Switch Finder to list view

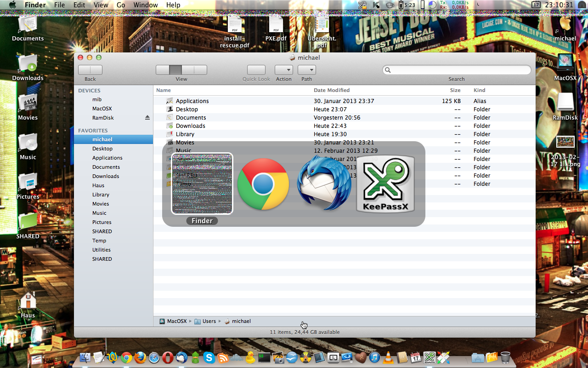(x=175, y=70)
